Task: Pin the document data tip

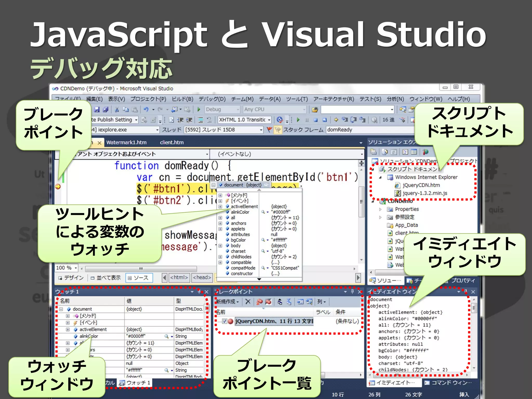Action: pyautogui.click(x=266, y=185)
